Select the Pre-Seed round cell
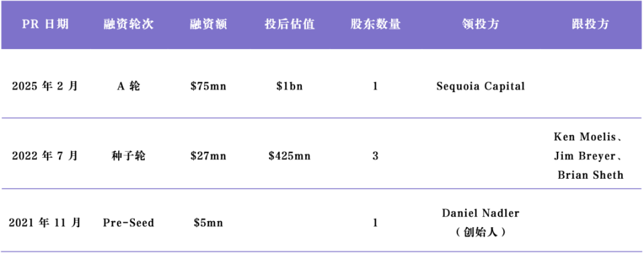This screenshot has height=254, width=644. (129, 223)
